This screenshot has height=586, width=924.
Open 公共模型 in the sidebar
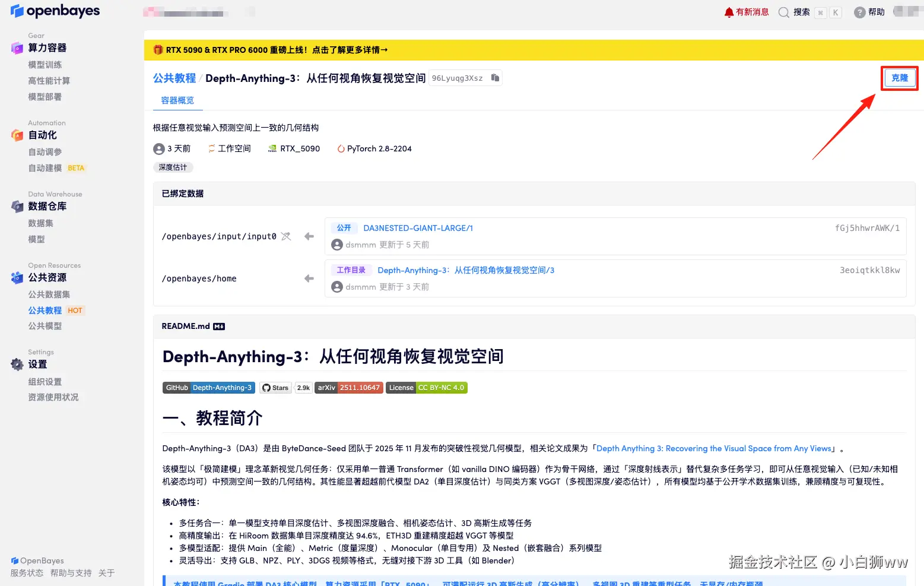click(x=45, y=326)
